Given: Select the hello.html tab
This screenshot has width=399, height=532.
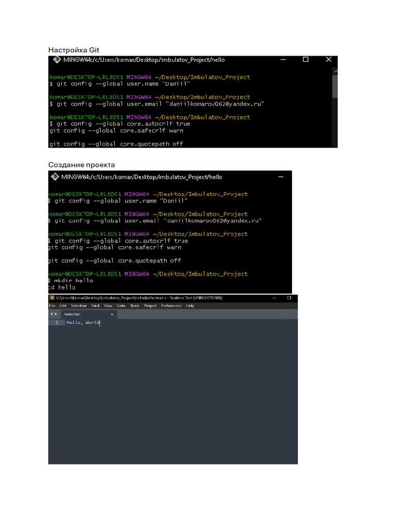Looking at the screenshot, I should 88,314.
